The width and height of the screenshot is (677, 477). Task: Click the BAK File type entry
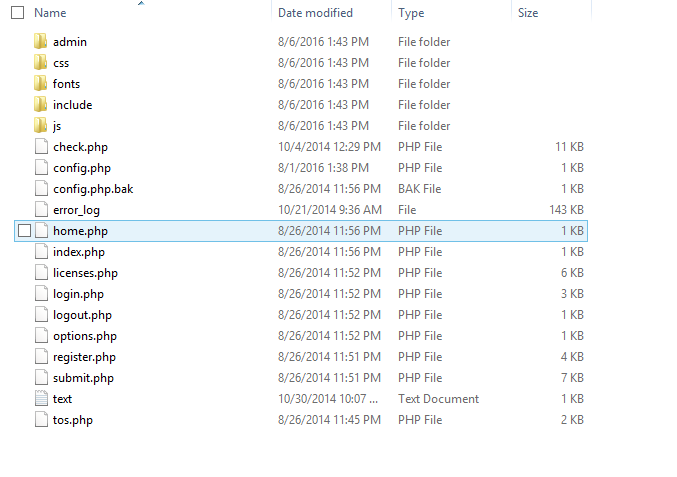pos(420,189)
